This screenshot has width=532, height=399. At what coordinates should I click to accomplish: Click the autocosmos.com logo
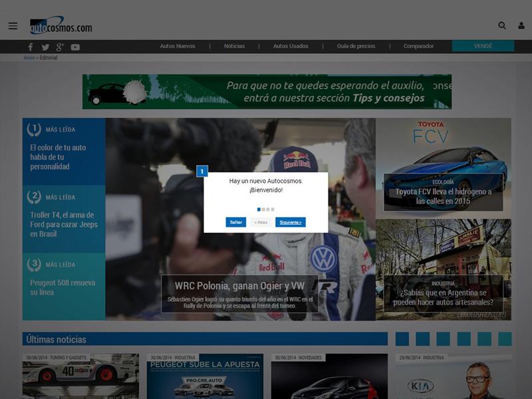point(61,26)
